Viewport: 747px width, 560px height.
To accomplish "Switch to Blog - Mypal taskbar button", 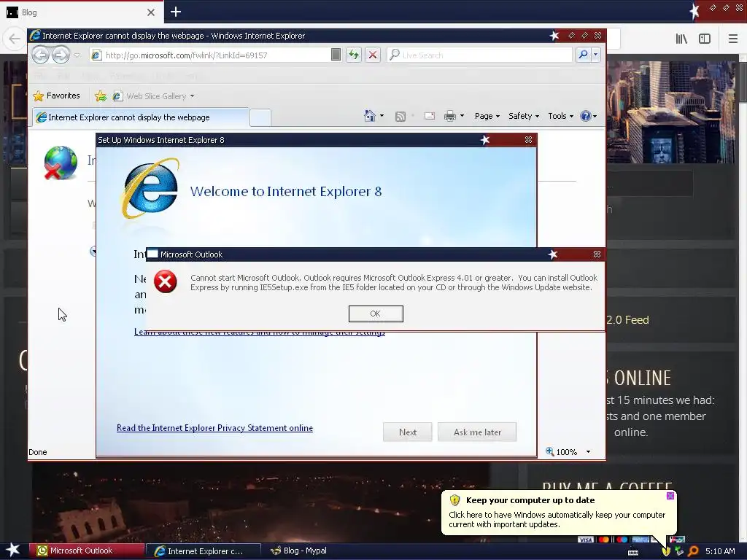I will (x=298, y=551).
